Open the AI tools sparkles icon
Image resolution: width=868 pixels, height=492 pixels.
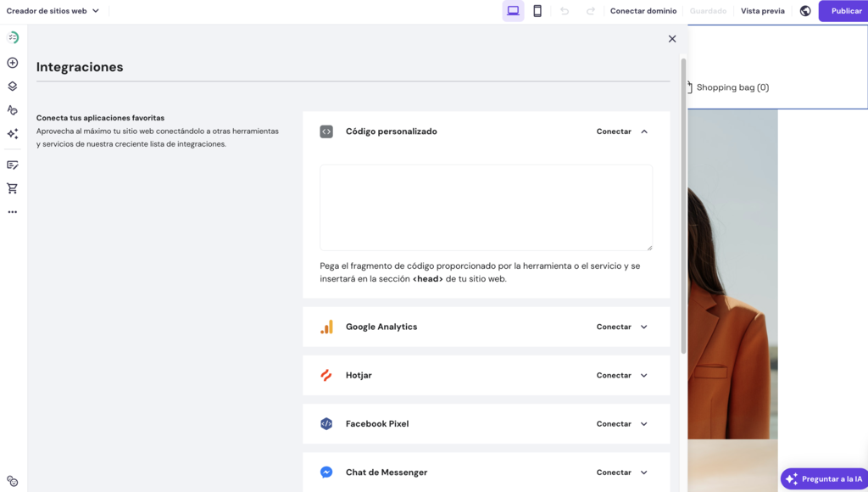(12, 133)
